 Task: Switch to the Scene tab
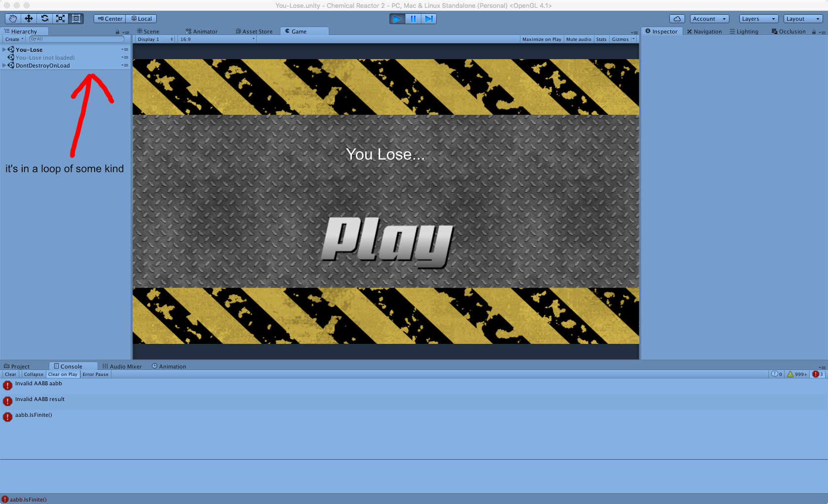click(148, 32)
